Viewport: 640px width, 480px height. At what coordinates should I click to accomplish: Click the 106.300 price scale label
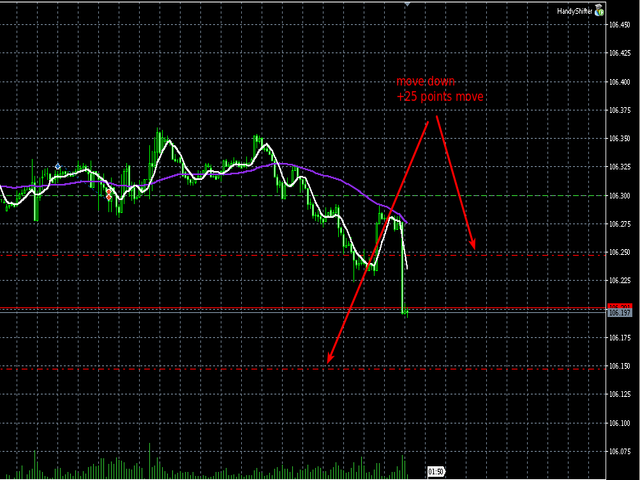click(619, 196)
